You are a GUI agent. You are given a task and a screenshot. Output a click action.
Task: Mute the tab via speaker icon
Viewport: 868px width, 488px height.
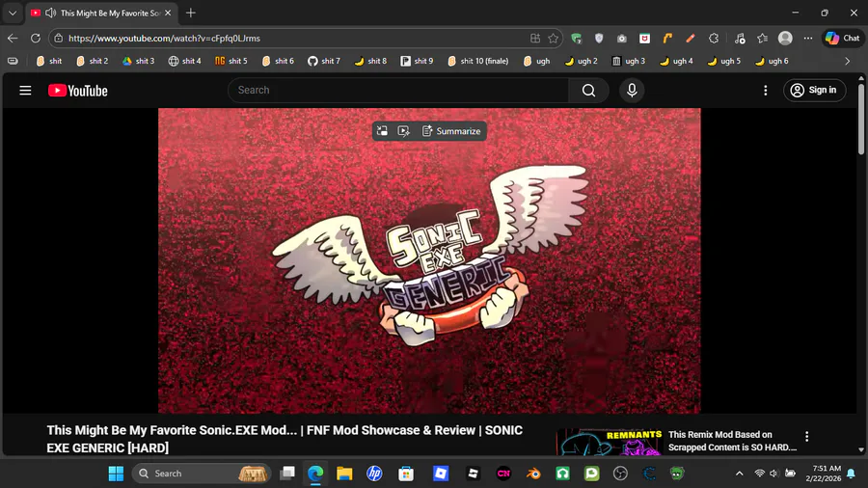click(x=50, y=13)
